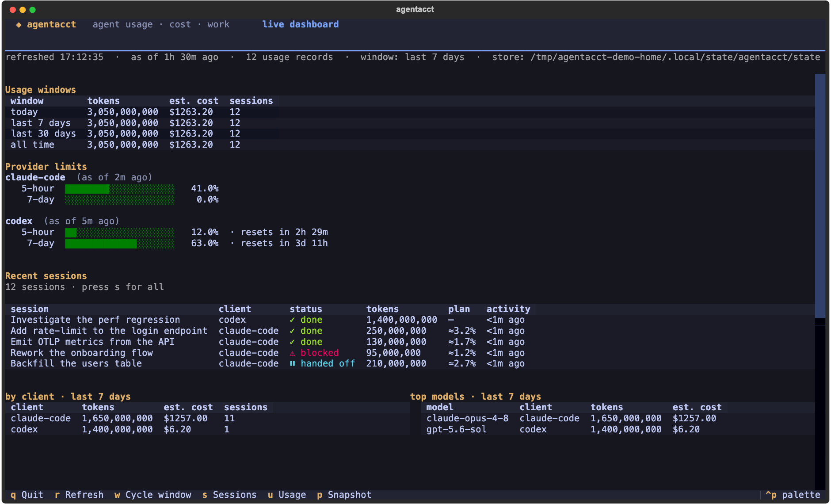Open all sessions via s Sessions
Viewport: 831px width, 504px height.
pos(229,495)
